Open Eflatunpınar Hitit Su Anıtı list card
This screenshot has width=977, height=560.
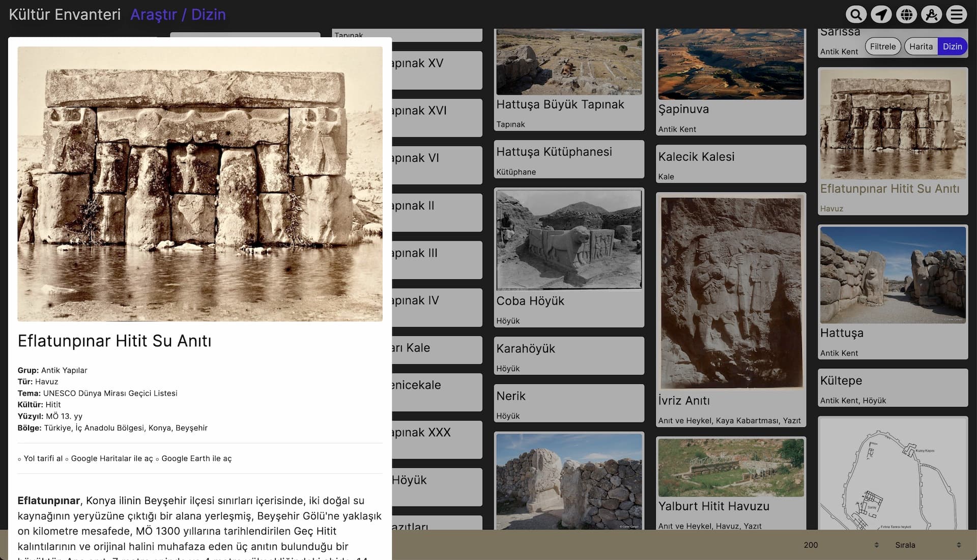(x=893, y=141)
